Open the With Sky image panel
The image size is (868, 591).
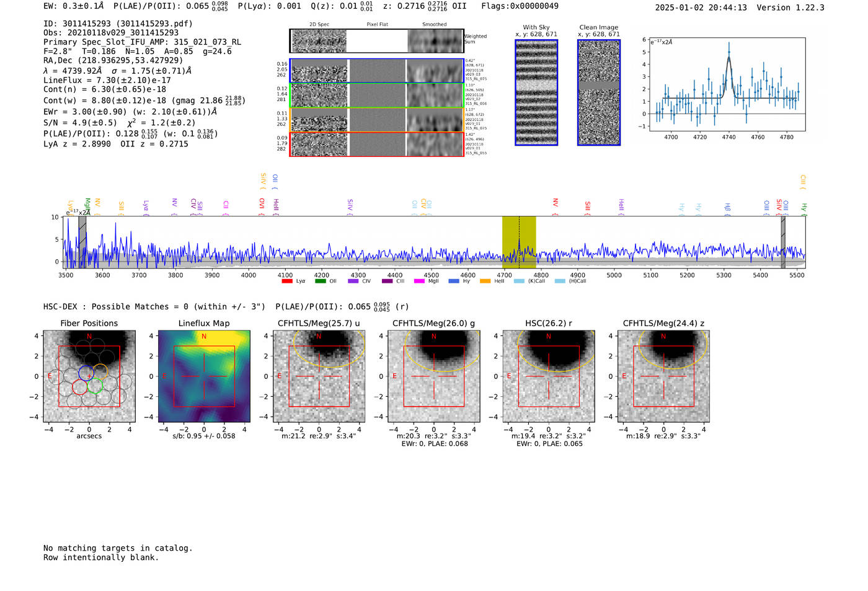[536, 92]
